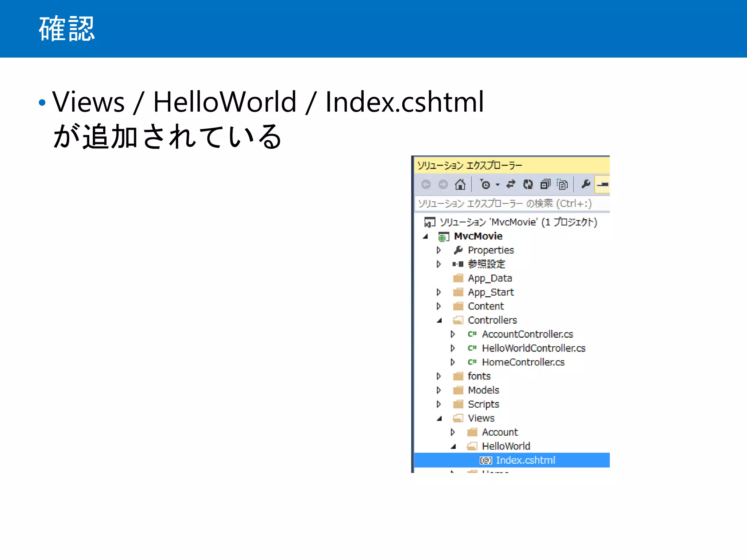Viewport: 747px width, 560px height.
Task: Expand HelloWorldController.cs node
Action: pyautogui.click(x=453, y=348)
